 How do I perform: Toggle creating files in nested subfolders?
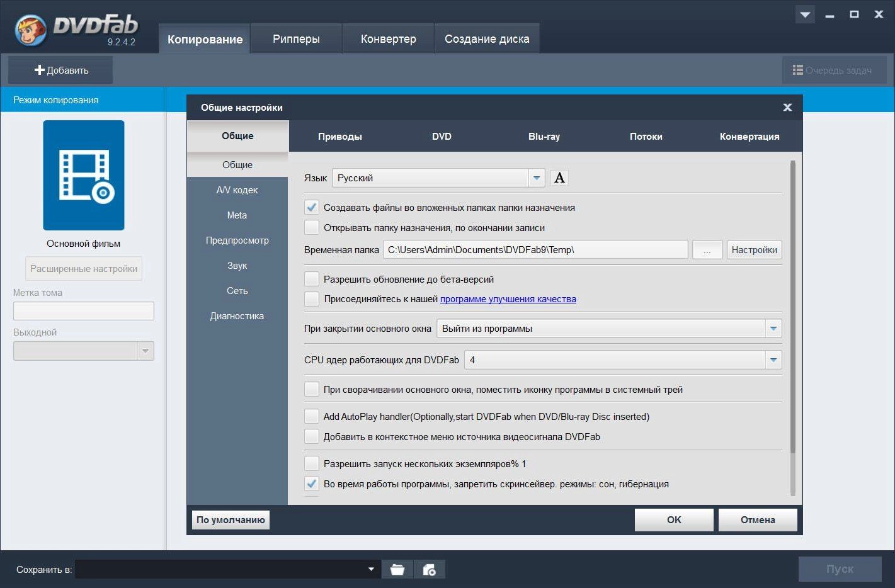coord(312,207)
